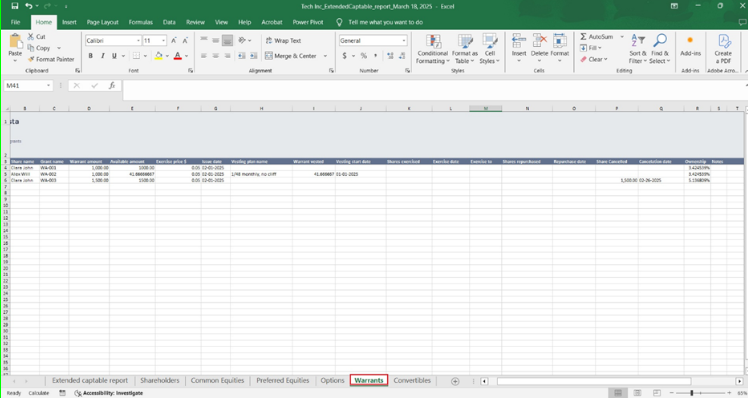The width and height of the screenshot is (748, 398).
Task: Click the Merge & Center icon
Action: point(269,56)
